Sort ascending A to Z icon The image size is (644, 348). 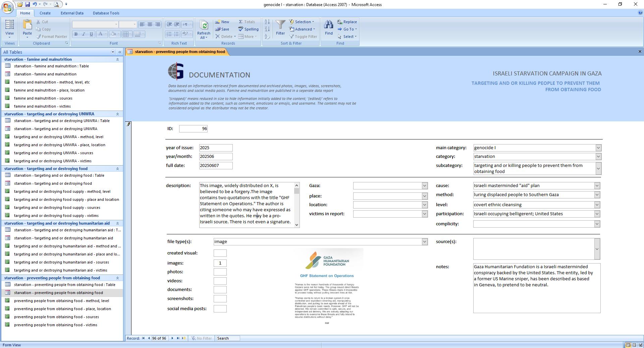(x=267, y=22)
